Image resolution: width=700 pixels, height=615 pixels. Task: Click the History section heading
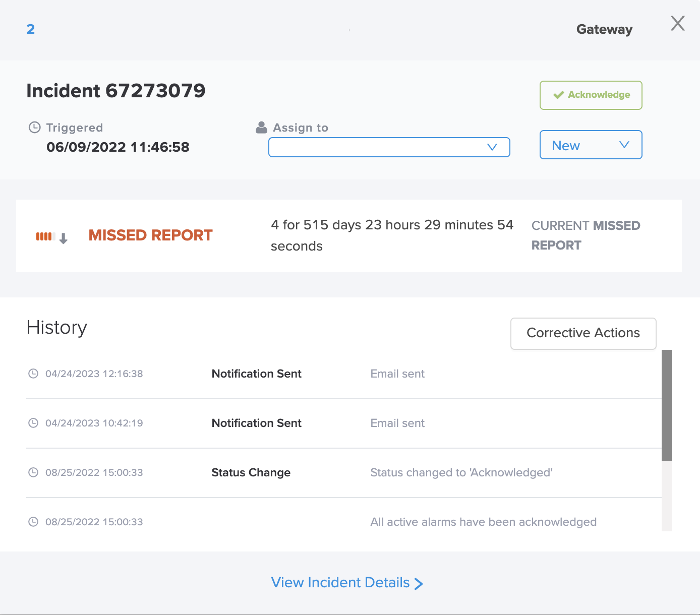57,328
